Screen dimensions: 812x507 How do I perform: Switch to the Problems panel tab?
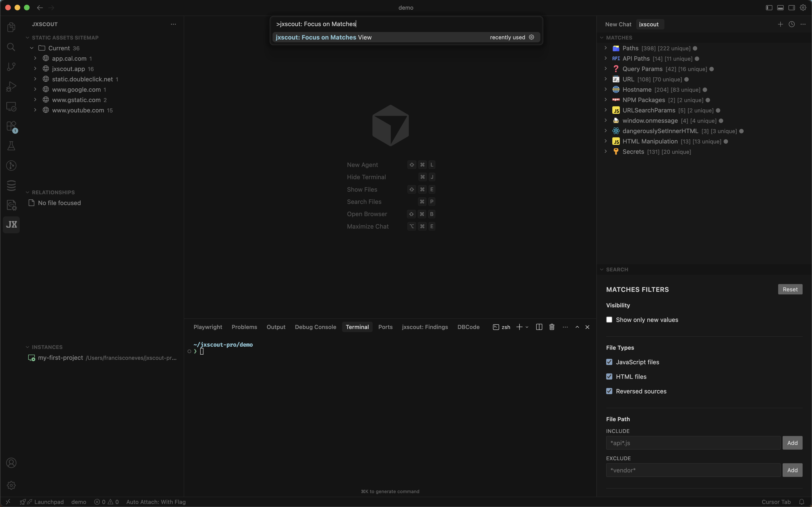click(x=244, y=327)
